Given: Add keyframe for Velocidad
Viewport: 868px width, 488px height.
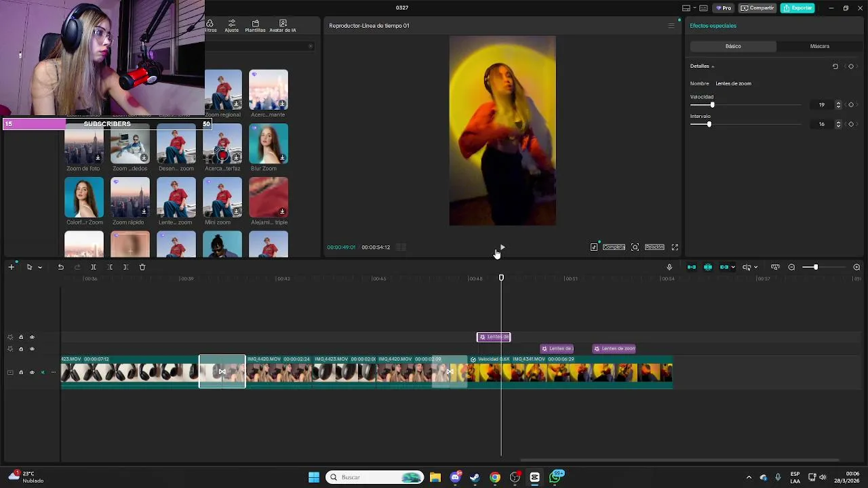Looking at the screenshot, I should point(851,105).
